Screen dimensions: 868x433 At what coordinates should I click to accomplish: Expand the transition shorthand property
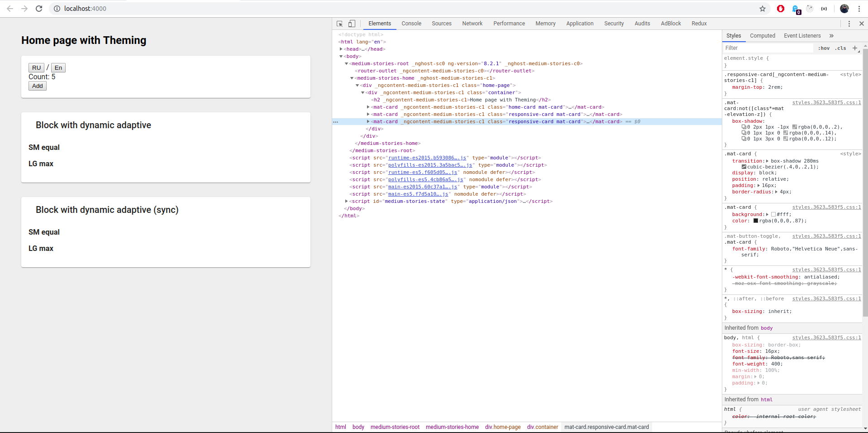point(767,161)
